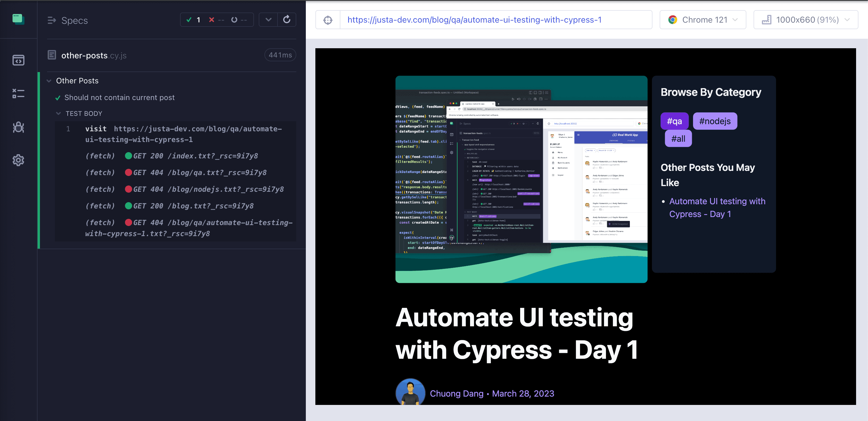Click the Specs header label

75,21
